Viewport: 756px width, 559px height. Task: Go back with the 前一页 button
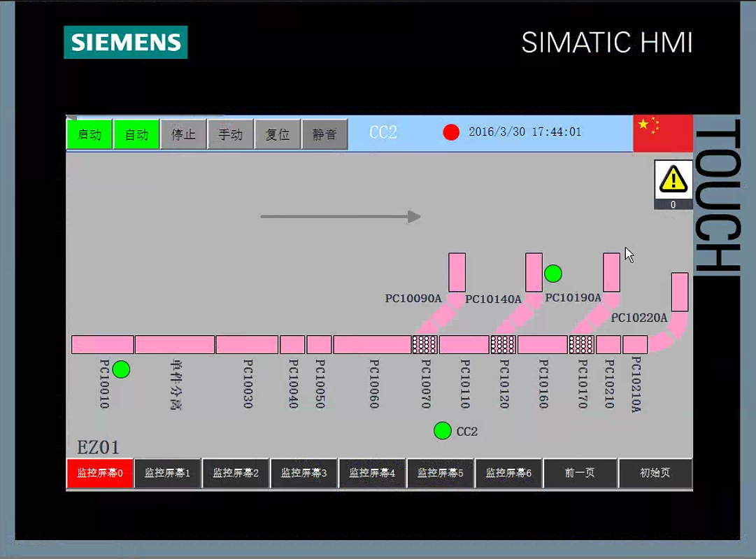click(580, 473)
